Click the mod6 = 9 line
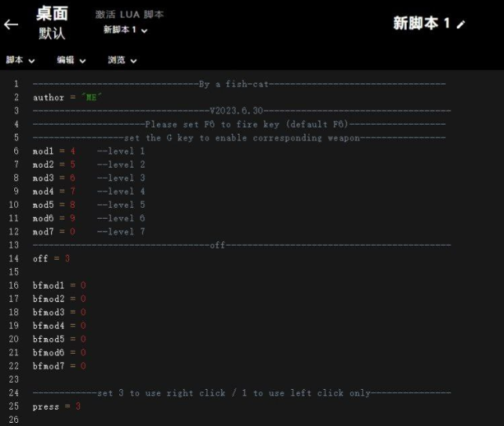Viewport: 504px width, 426px height. tap(54, 218)
